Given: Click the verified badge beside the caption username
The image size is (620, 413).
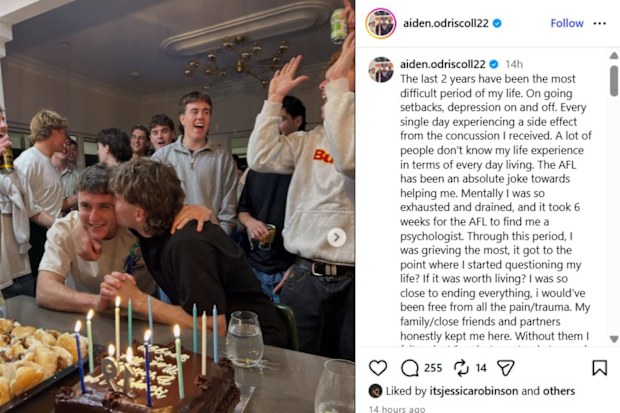Looking at the screenshot, I should 494,64.
